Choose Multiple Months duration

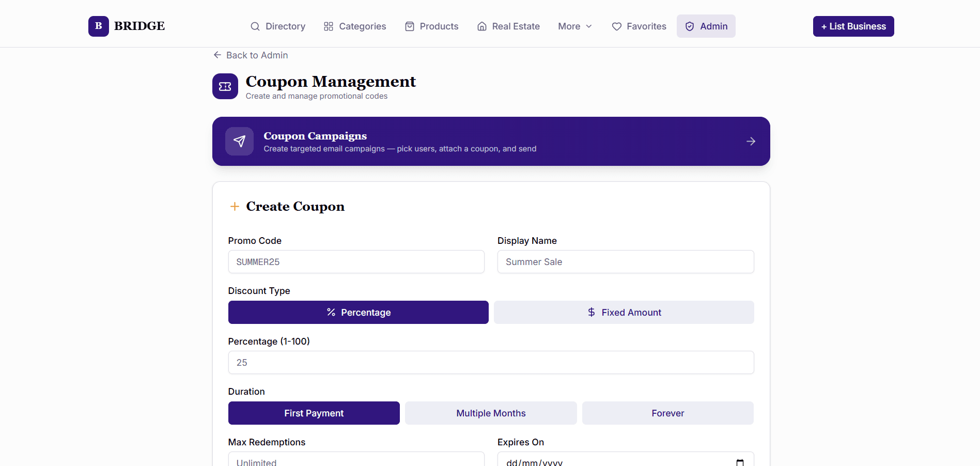(x=491, y=413)
